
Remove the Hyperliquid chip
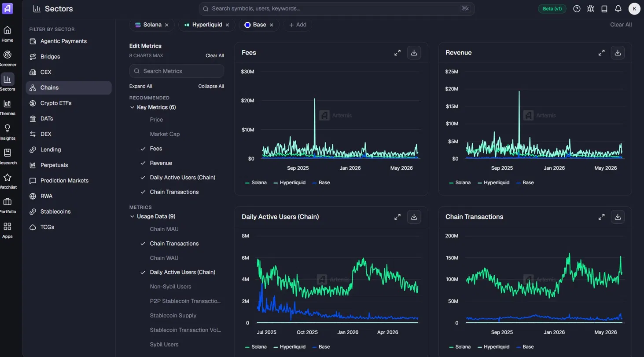pyautogui.click(x=227, y=25)
